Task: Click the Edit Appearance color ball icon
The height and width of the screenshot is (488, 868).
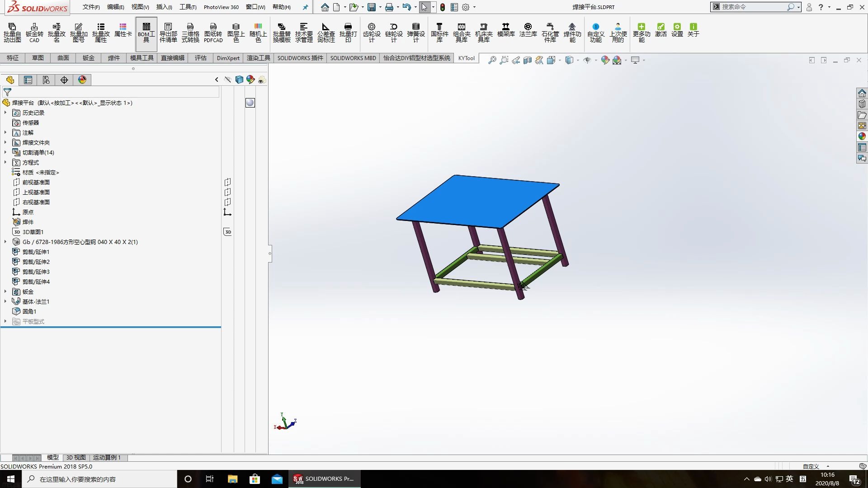Action: (606, 60)
